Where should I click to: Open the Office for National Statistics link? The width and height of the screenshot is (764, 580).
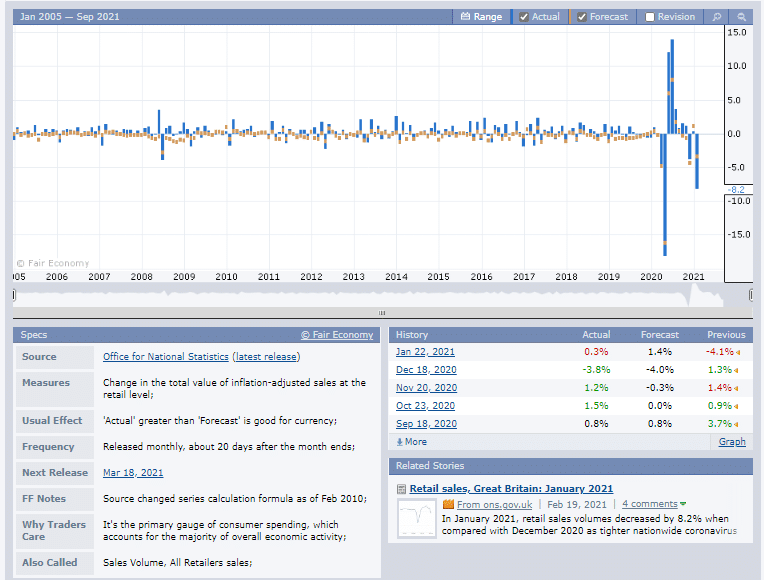coord(166,357)
